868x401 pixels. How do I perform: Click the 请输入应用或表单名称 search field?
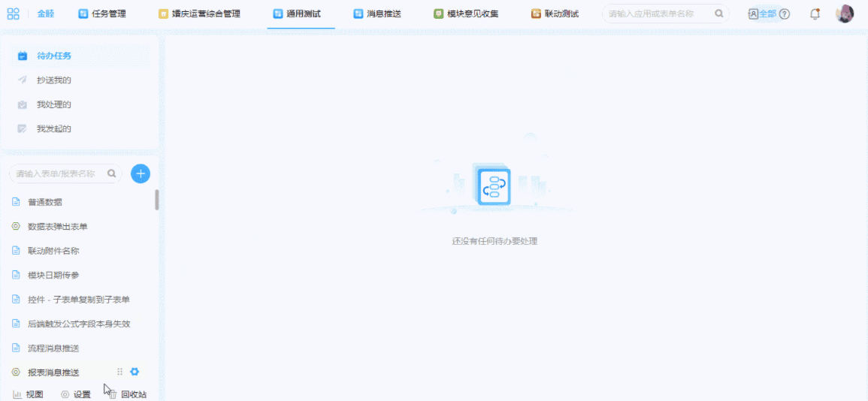pyautogui.click(x=658, y=14)
